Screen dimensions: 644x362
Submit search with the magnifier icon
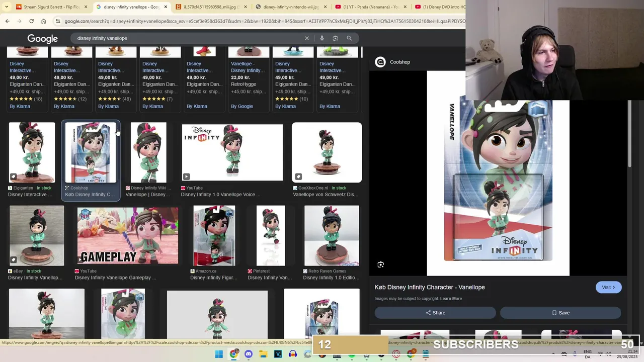[x=349, y=38]
